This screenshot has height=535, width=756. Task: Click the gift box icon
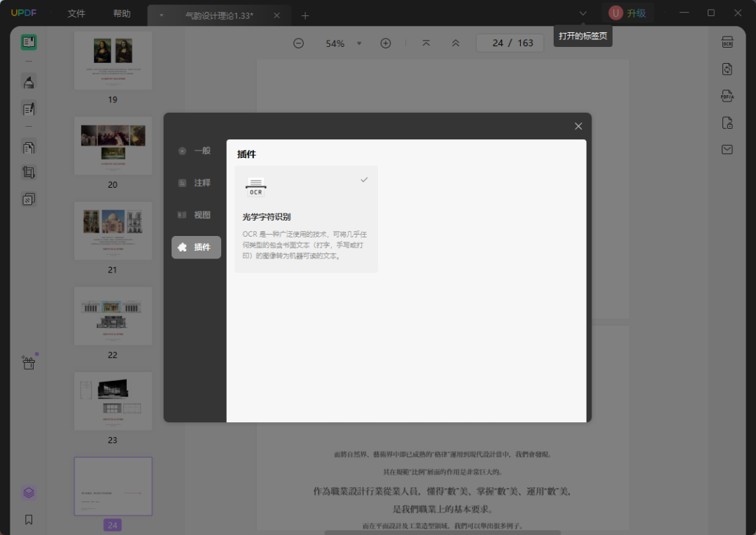coord(29,362)
